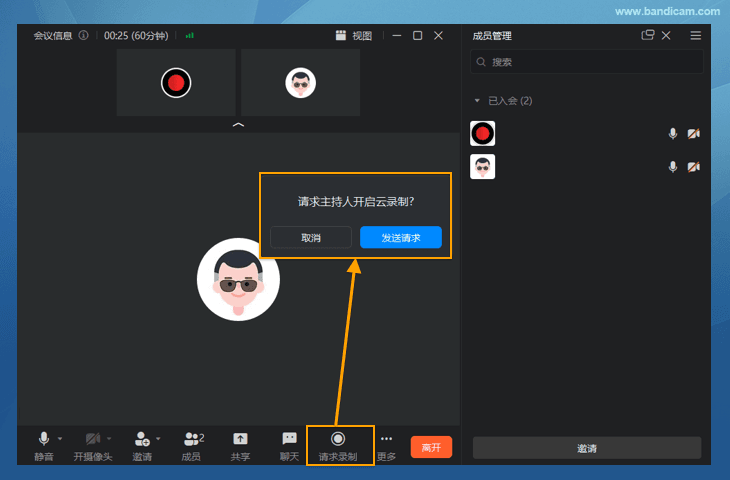Start screen sharing with 共享
Viewport: 730px width, 480px height.
240,446
